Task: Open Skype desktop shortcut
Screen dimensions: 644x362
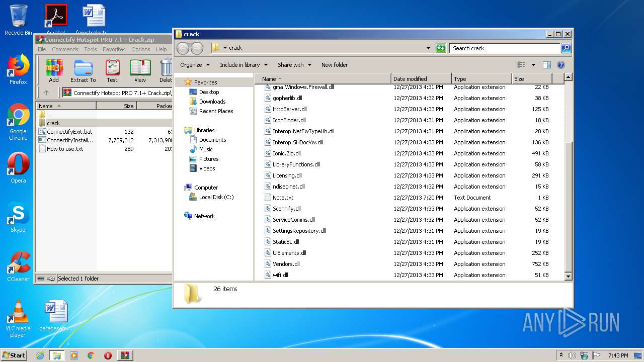Action: [18, 217]
